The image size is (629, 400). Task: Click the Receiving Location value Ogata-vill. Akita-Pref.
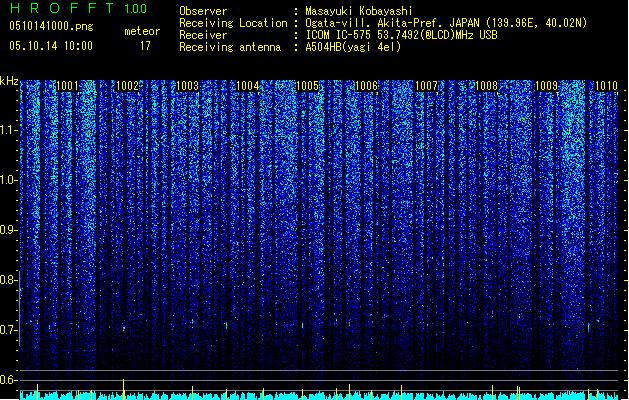pos(372,23)
